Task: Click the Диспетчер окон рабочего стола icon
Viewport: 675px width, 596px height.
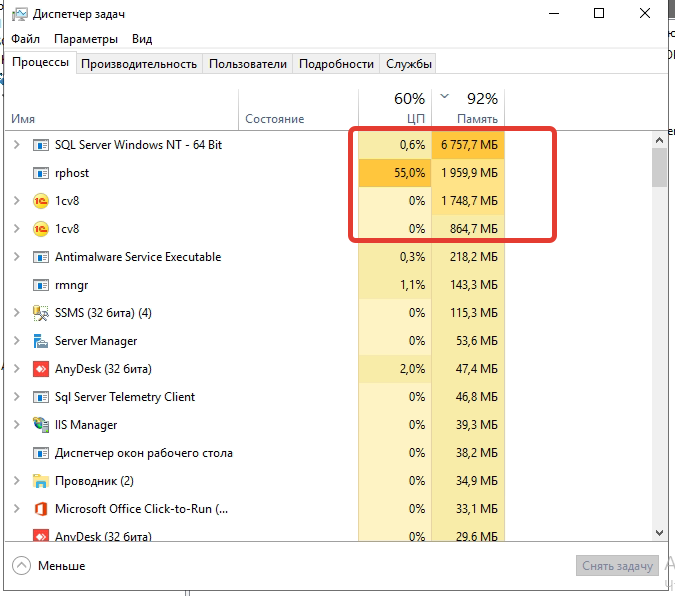Action: coord(41,453)
